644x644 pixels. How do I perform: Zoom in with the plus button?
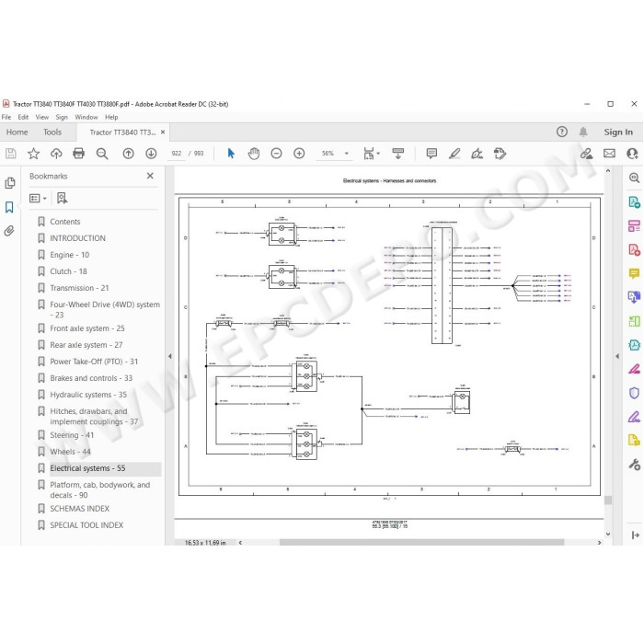pos(299,154)
